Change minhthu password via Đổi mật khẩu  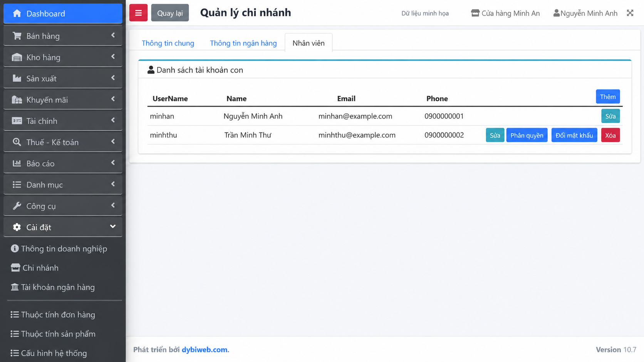coord(574,135)
